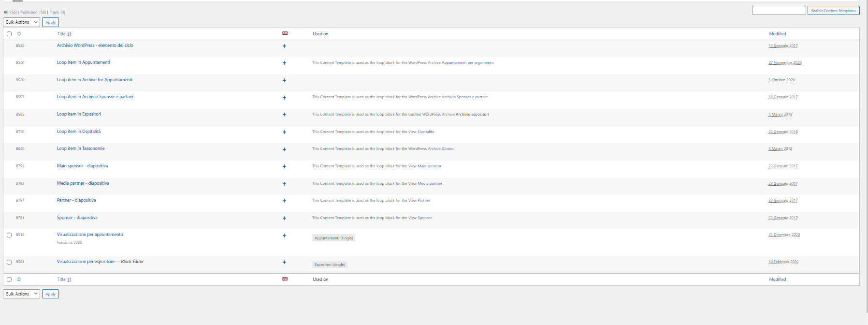Click plus icon in Media partner - diapositiva row

point(284,184)
